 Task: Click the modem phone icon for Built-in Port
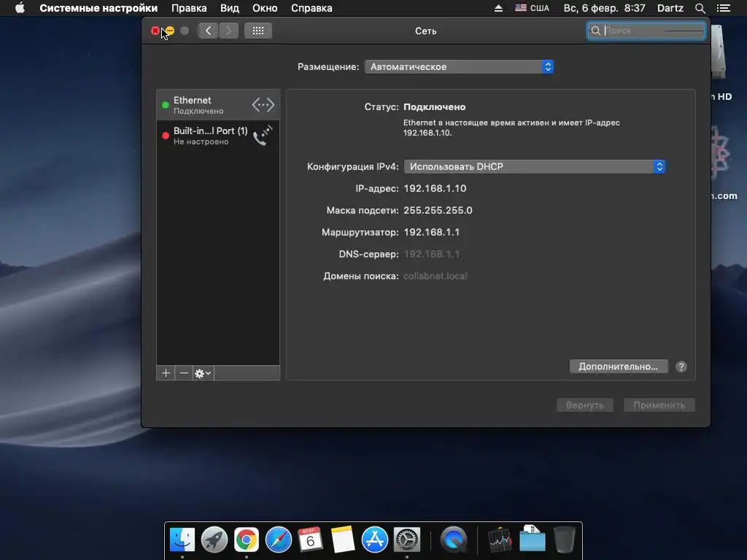click(263, 135)
